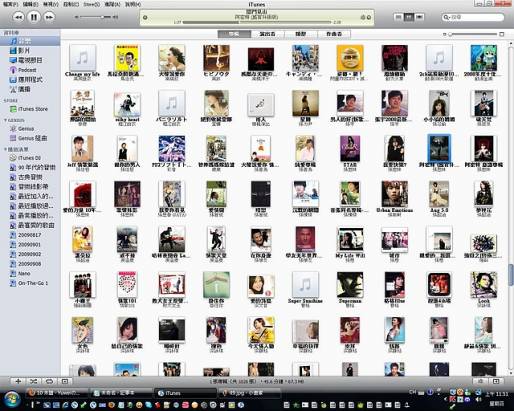
Task: Skip to next track button
Action: pos(49,17)
